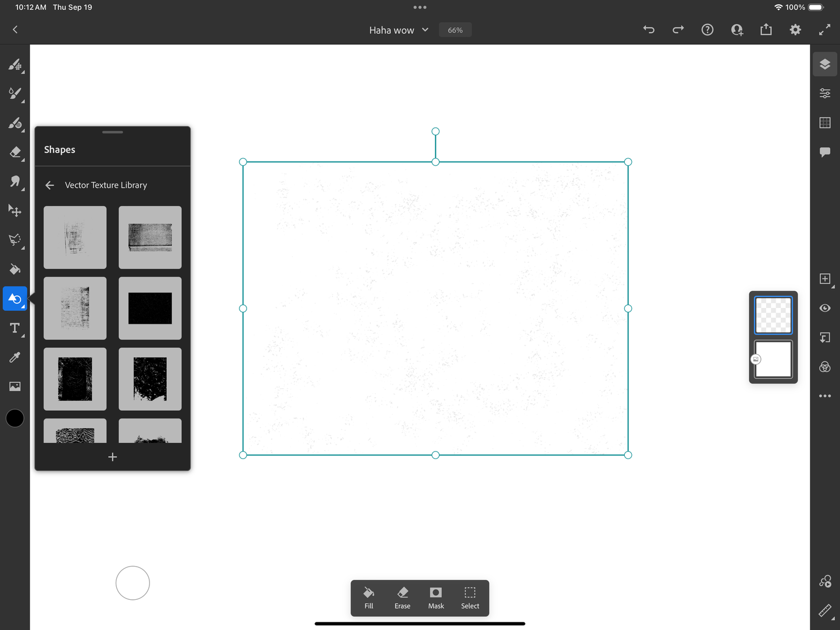
Task: Open the Place image tool
Action: click(x=15, y=386)
